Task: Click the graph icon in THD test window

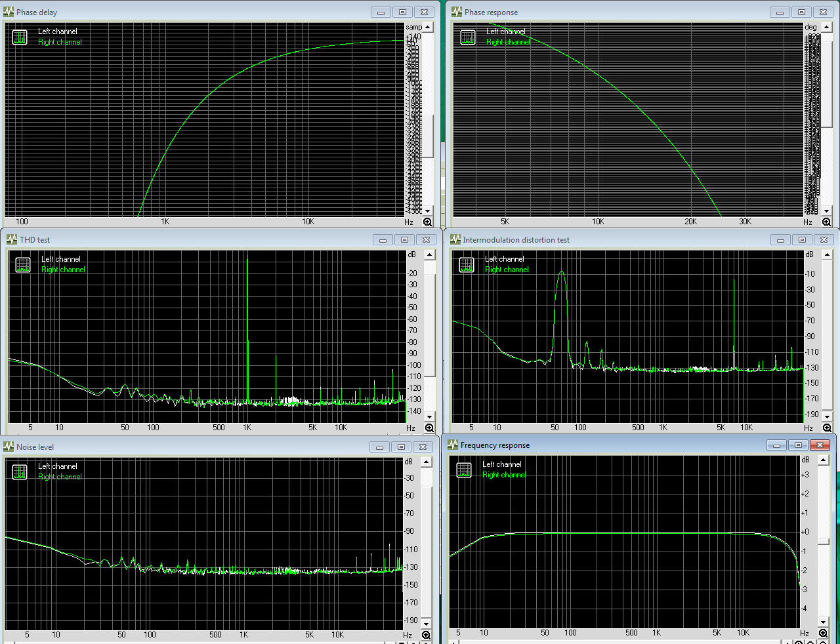Action: tap(23, 265)
